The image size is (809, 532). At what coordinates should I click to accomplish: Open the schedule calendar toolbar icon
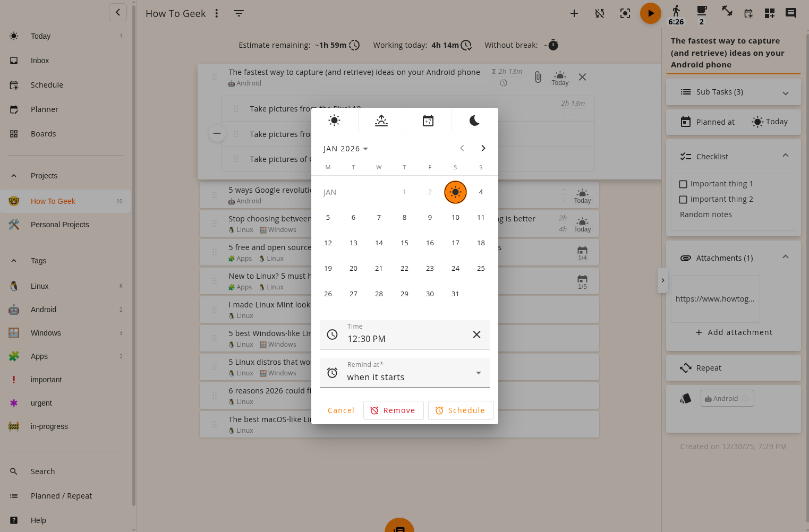[x=748, y=13]
